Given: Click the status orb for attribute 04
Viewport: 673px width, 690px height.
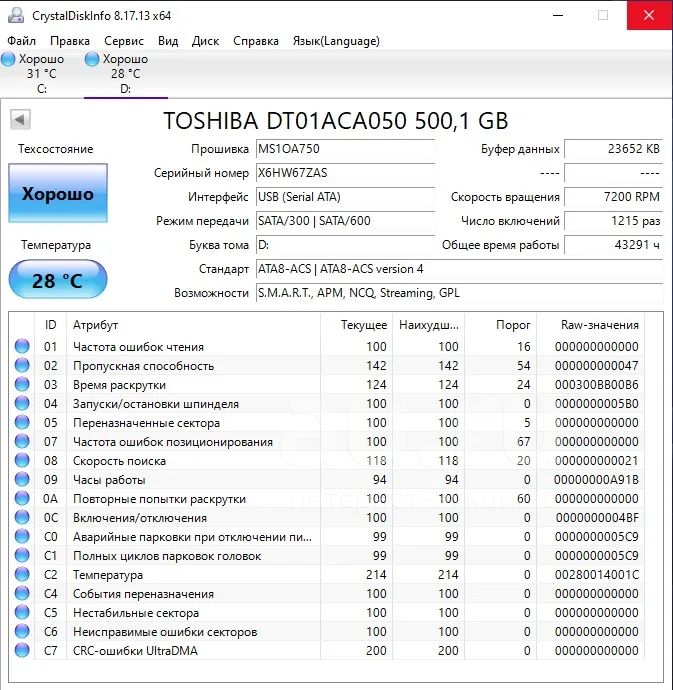Looking at the screenshot, I should pyautogui.click(x=22, y=403).
